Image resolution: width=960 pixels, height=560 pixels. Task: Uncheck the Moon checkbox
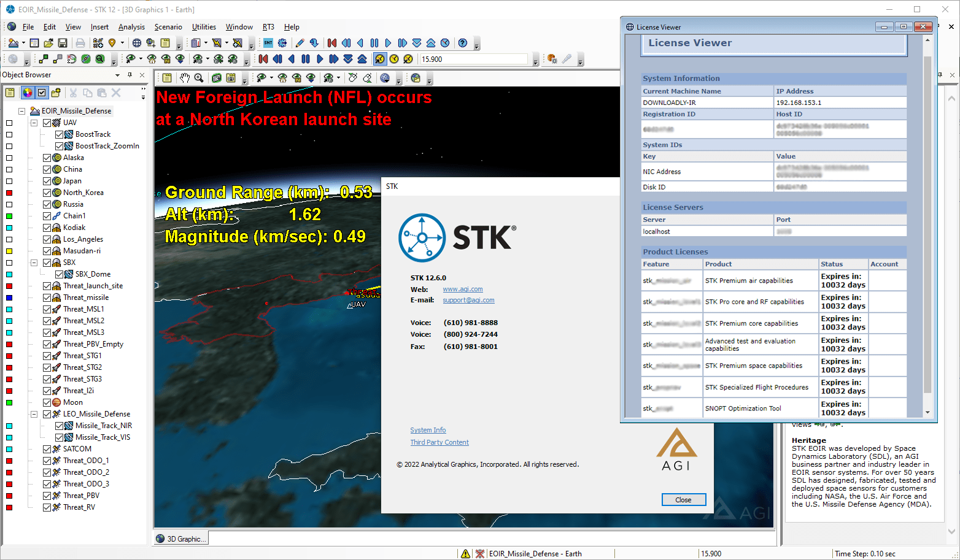47,402
